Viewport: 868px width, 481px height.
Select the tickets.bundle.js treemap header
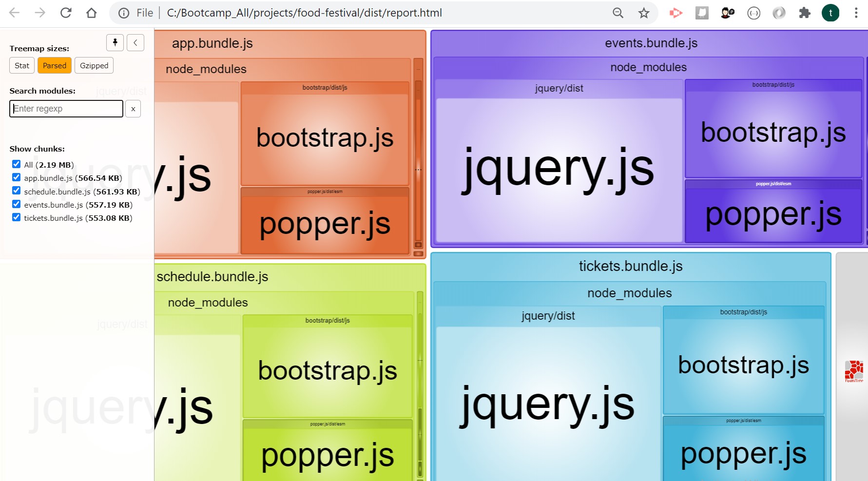point(631,266)
